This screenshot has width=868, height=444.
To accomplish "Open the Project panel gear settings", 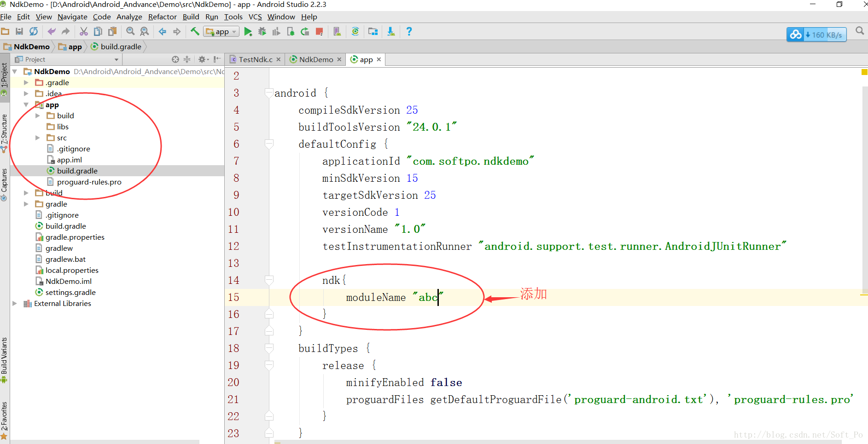I will coord(203,59).
